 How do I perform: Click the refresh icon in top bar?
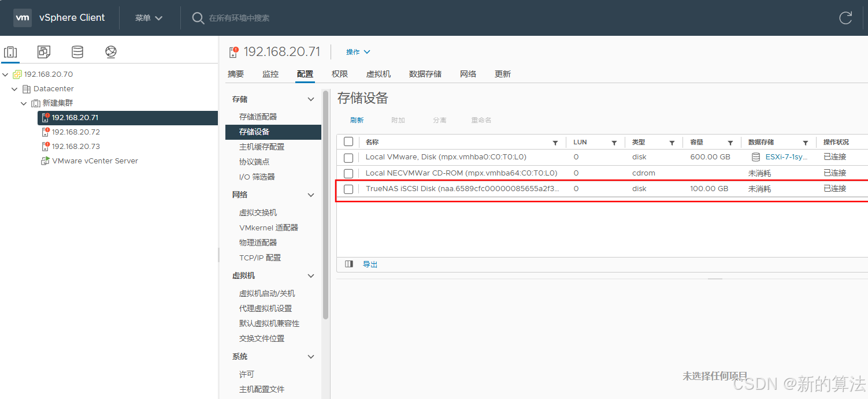tap(845, 18)
